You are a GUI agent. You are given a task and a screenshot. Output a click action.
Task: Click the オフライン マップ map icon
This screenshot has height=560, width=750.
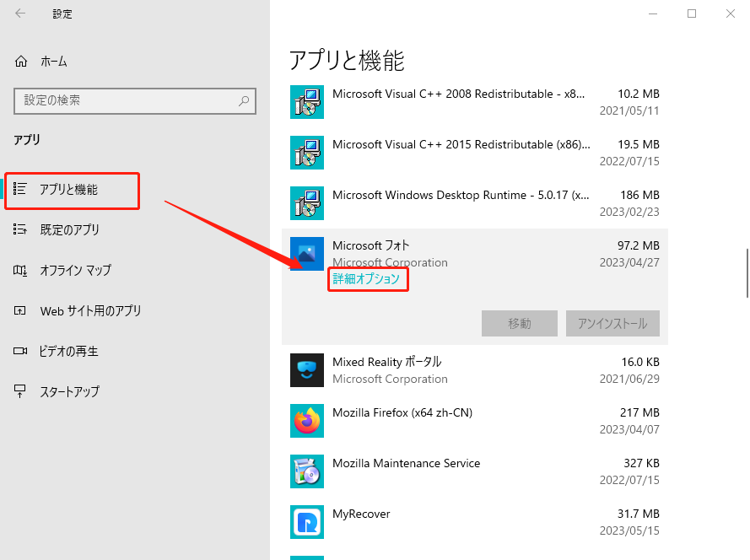(20, 270)
